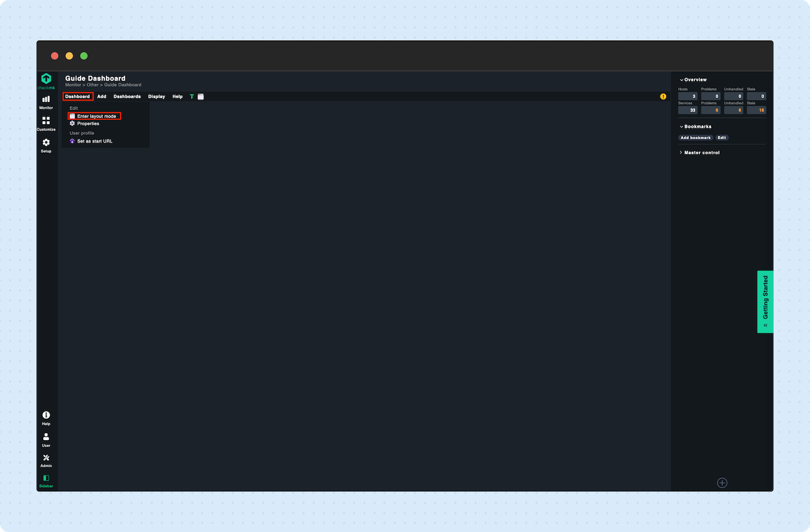Screen dimensions: 810x532
Task: Click the green filter funnel icon
Action: coord(192,97)
